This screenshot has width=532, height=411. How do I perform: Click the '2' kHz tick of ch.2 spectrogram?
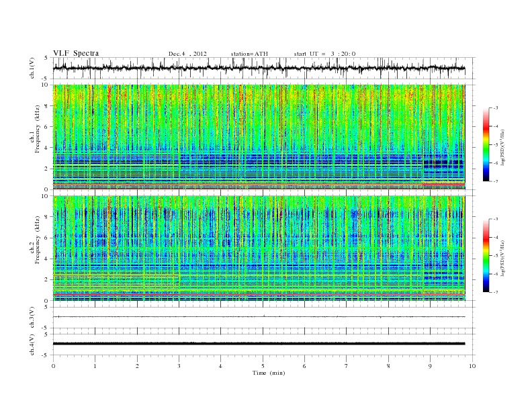47,280
